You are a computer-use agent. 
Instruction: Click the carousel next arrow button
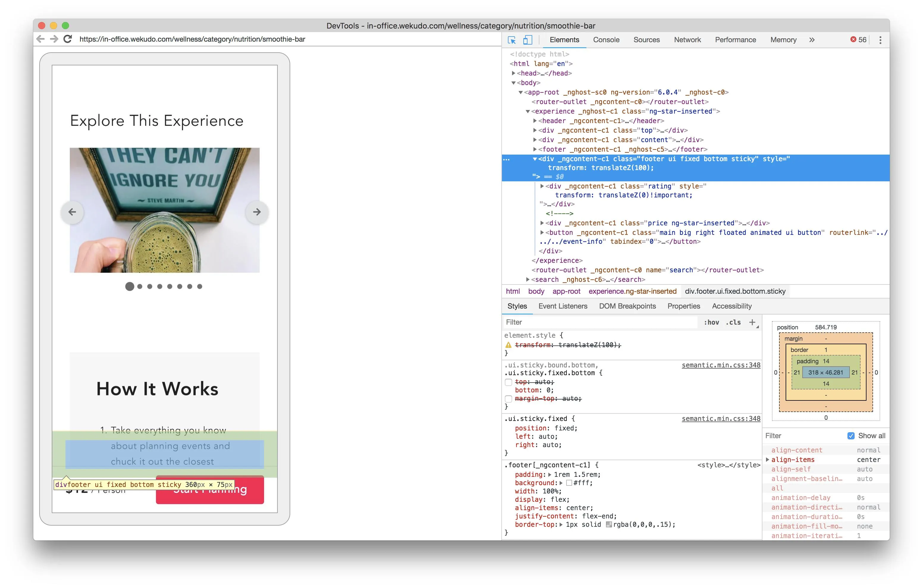point(257,212)
